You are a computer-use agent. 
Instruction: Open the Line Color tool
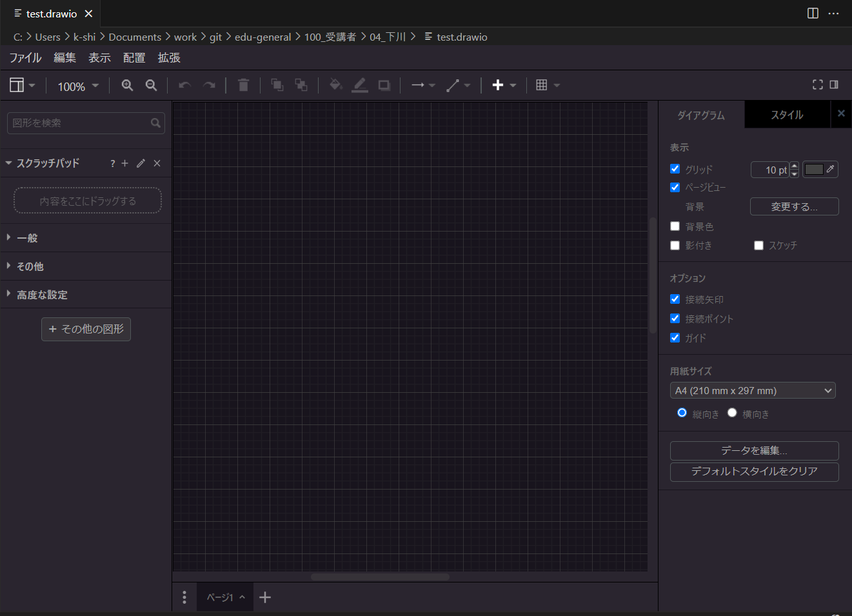[x=360, y=84]
